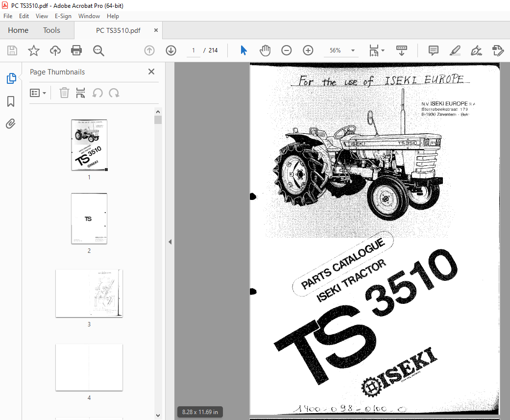Open the Page Thumbnails sidebar icon
The height and width of the screenshot is (420, 510).
(11, 78)
